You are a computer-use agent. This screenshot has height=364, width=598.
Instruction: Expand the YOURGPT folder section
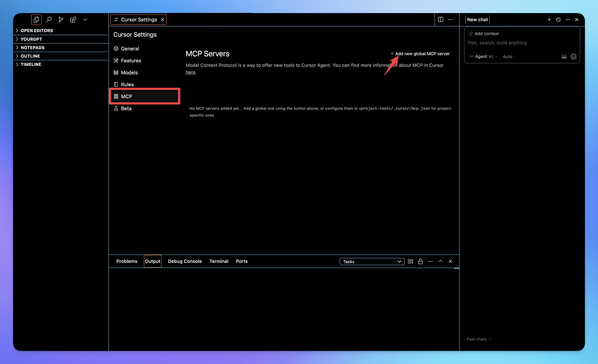(61, 39)
